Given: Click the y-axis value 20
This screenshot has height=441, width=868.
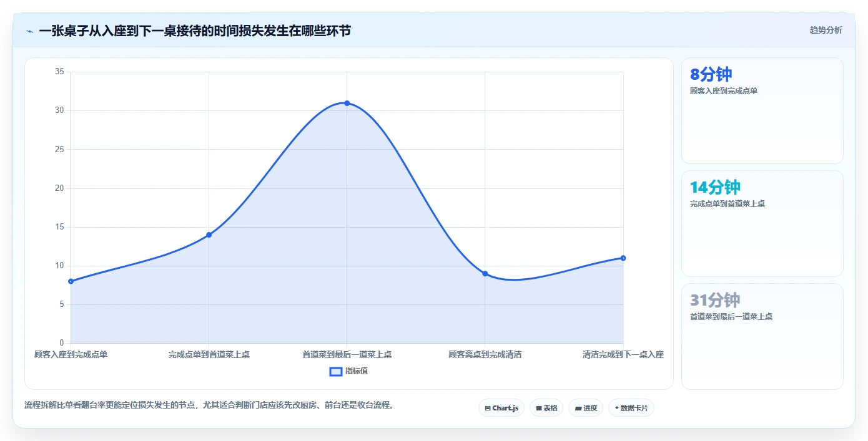Looking at the screenshot, I should pos(59,188).
